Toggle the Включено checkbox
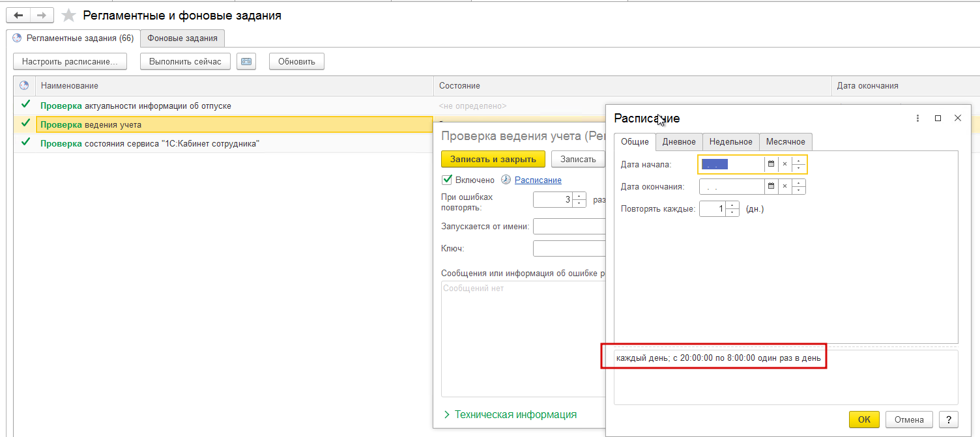The image size is (980, 437). 447,180
